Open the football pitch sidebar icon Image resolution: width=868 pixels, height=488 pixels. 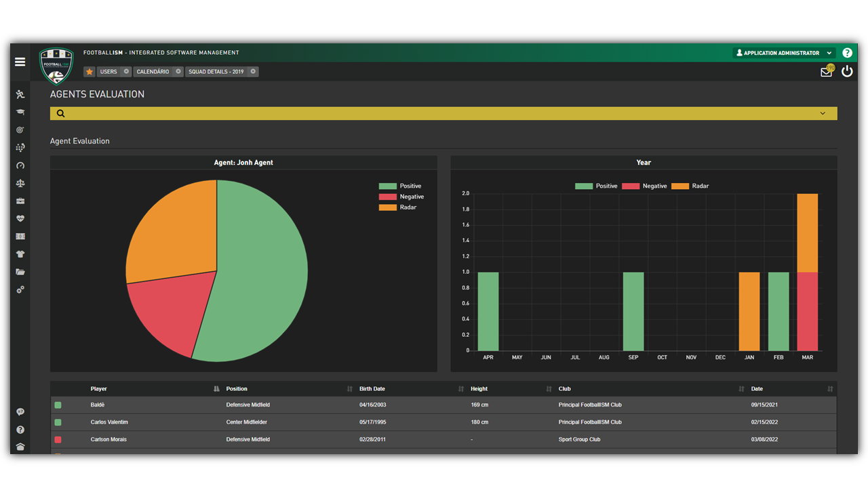click(x=20, y=237)
